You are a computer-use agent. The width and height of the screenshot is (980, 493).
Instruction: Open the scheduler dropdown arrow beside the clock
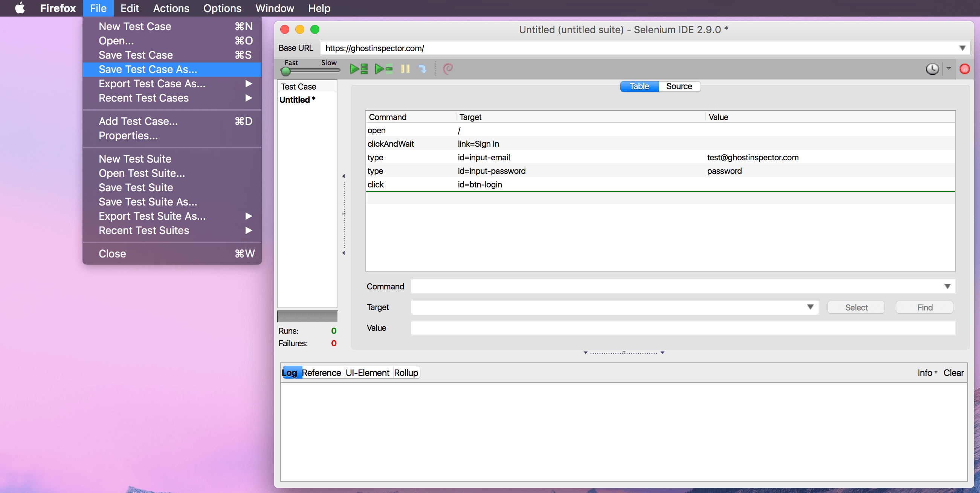click(x=949, y=68)
